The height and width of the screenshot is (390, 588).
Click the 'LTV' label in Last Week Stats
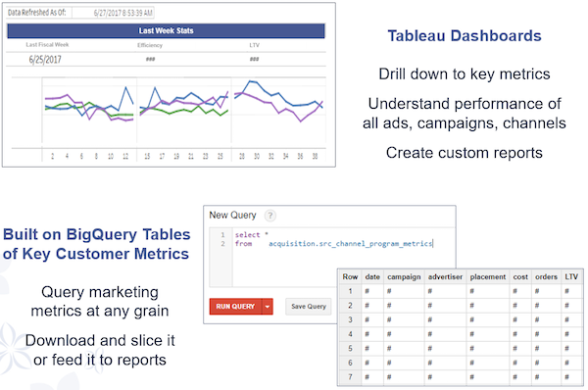tap(254, 45)
